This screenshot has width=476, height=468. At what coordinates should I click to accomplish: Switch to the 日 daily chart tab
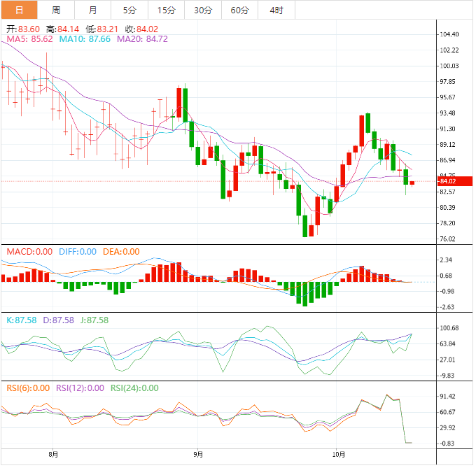19,10
